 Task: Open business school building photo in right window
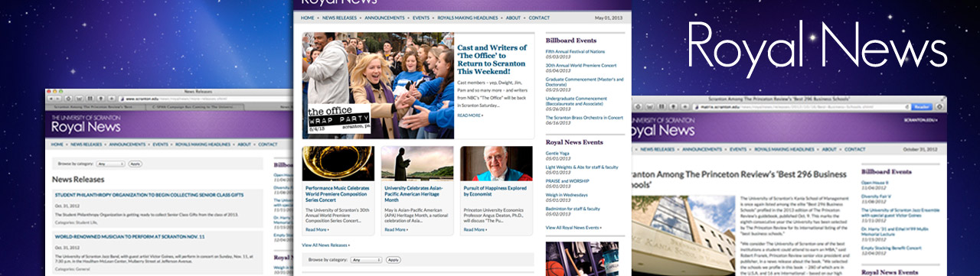(x=683, y=235)
